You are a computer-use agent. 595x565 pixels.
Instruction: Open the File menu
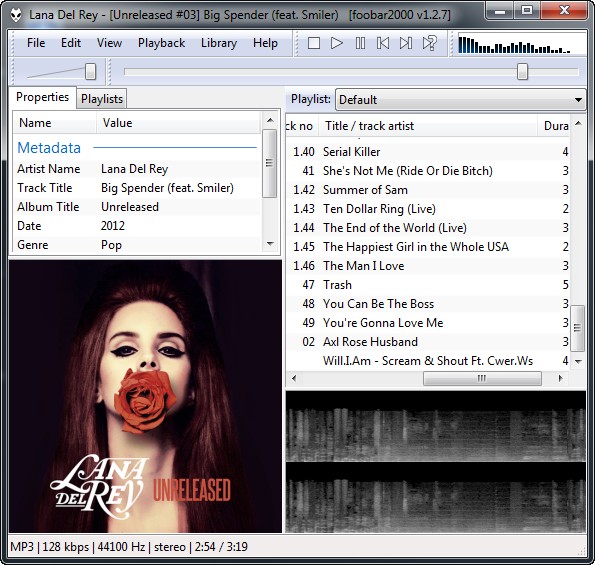36,43
